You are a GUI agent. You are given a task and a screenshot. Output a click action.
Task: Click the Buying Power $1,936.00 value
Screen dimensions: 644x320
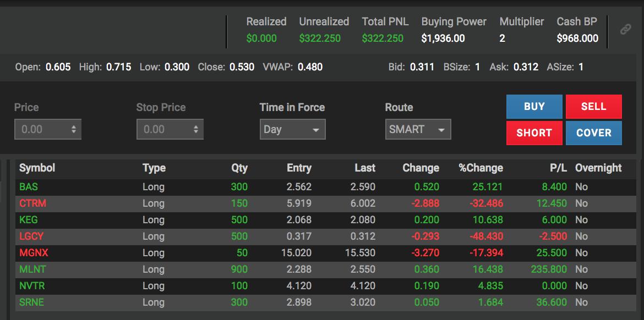click(443, 38)
